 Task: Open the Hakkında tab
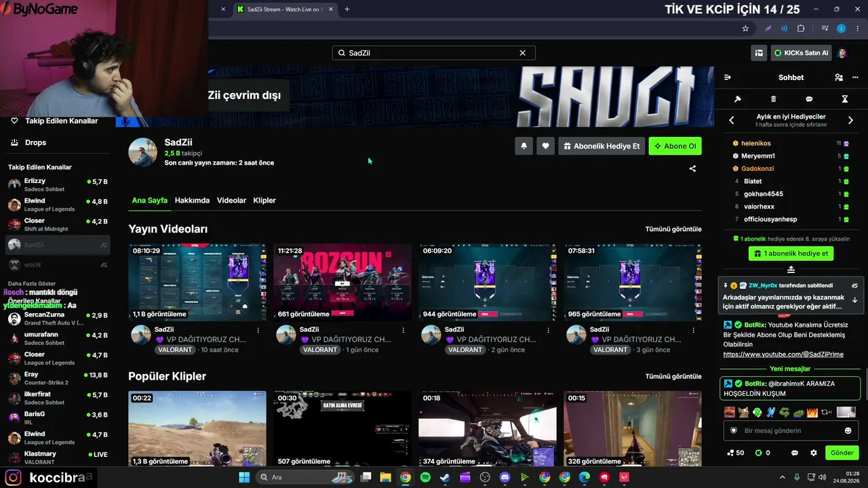(192, 201)
